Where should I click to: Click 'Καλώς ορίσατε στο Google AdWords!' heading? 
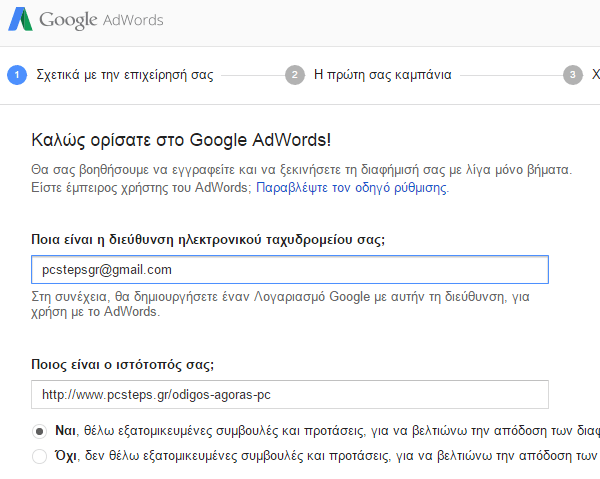tap(181, 140)
